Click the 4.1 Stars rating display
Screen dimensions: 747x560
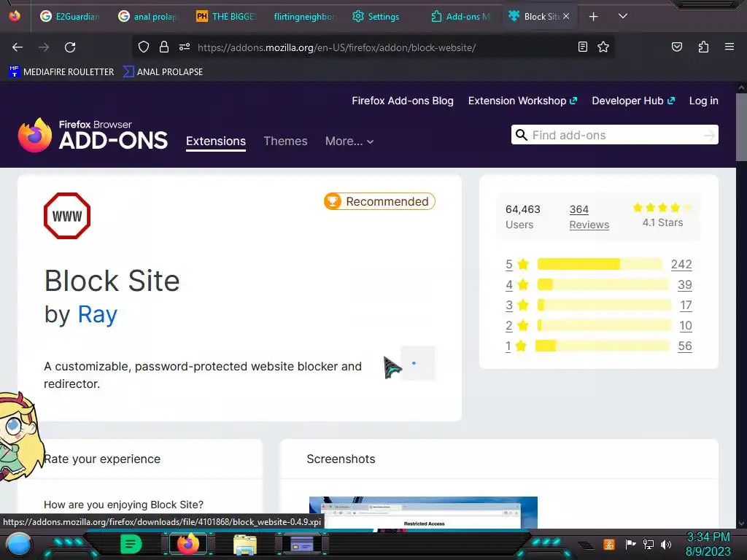pyautogui.click(x=662, y=215)
